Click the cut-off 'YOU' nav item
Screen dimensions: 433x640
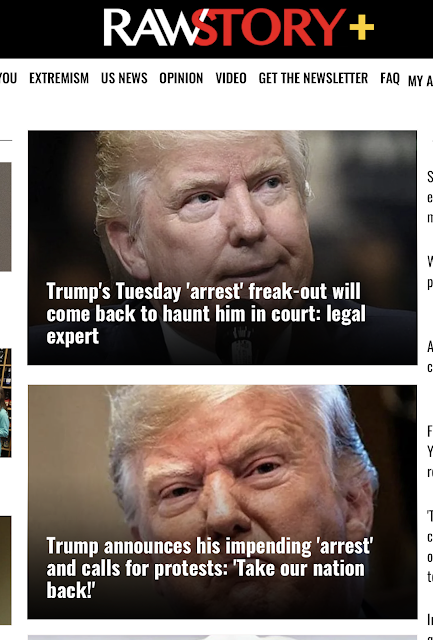8,78
